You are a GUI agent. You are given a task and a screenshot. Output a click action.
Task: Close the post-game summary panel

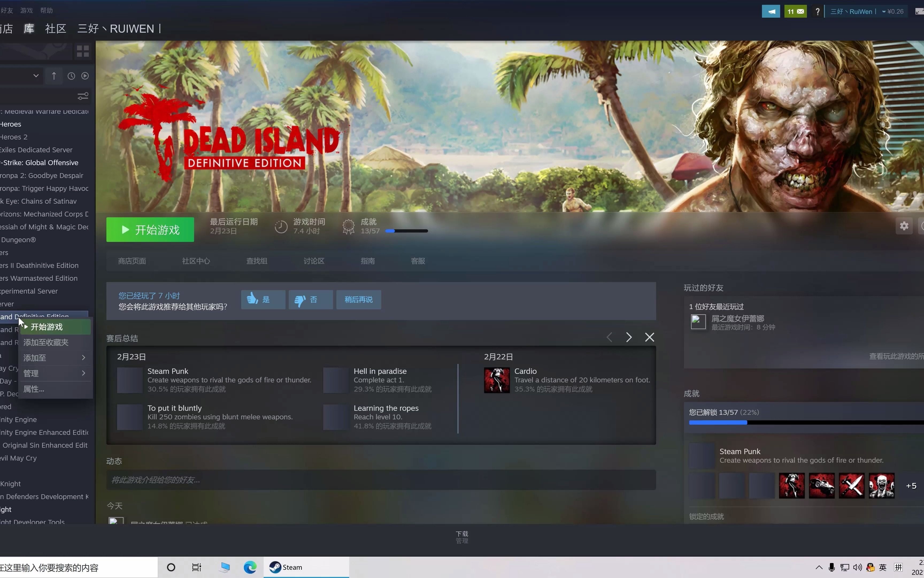(649, 337)
